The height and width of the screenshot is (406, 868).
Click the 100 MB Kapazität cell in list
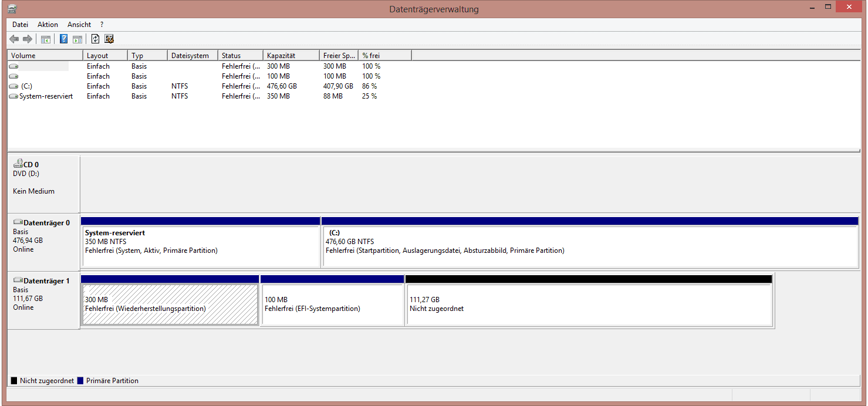point(278,76)
